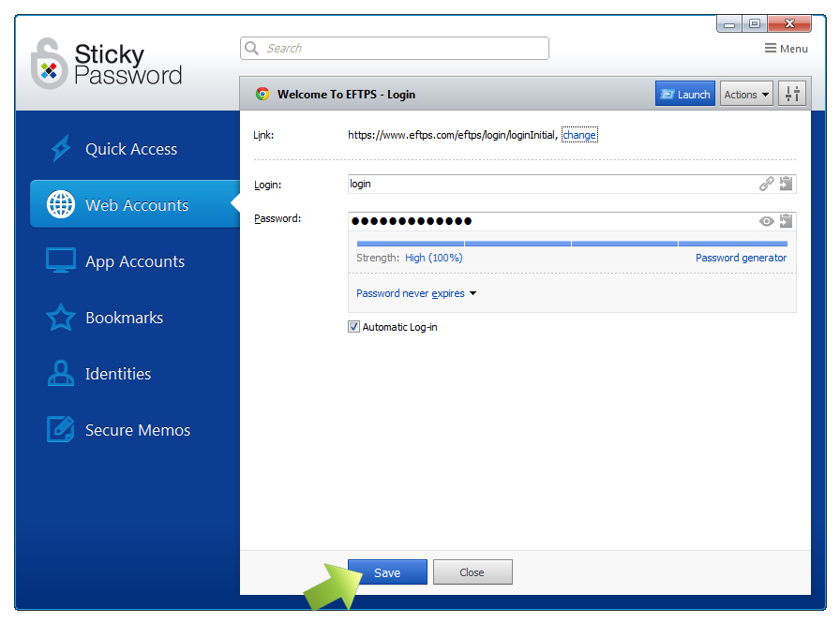840x623 pixels.
Task: Expand the Password never expires dropdown
Action: tap(416, 293)
